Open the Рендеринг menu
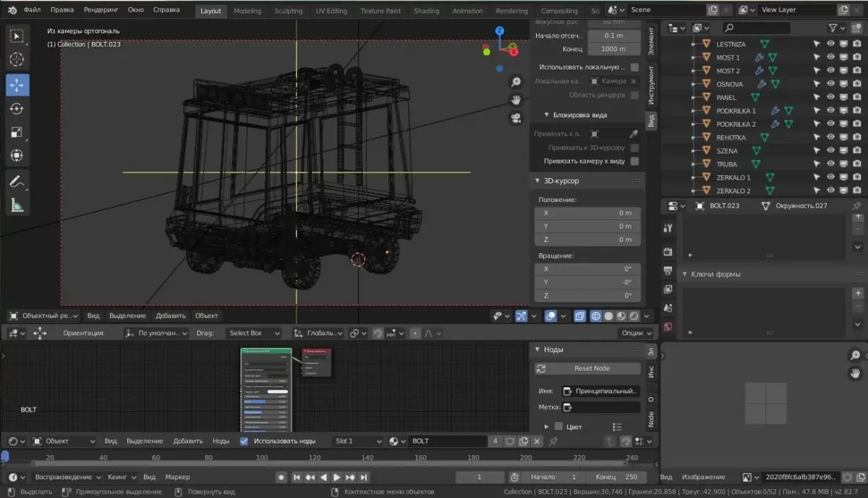 [x=100, y=10]
